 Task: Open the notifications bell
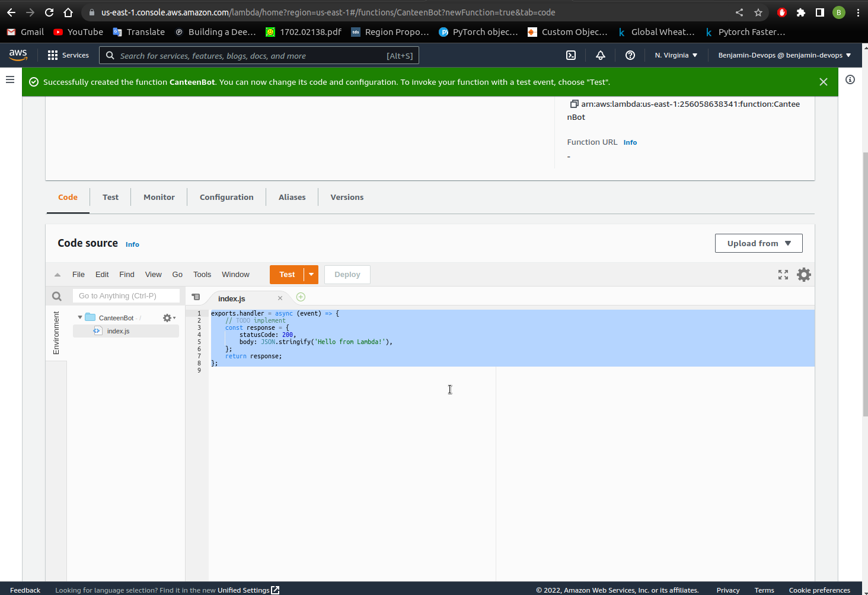pos(601,55)
